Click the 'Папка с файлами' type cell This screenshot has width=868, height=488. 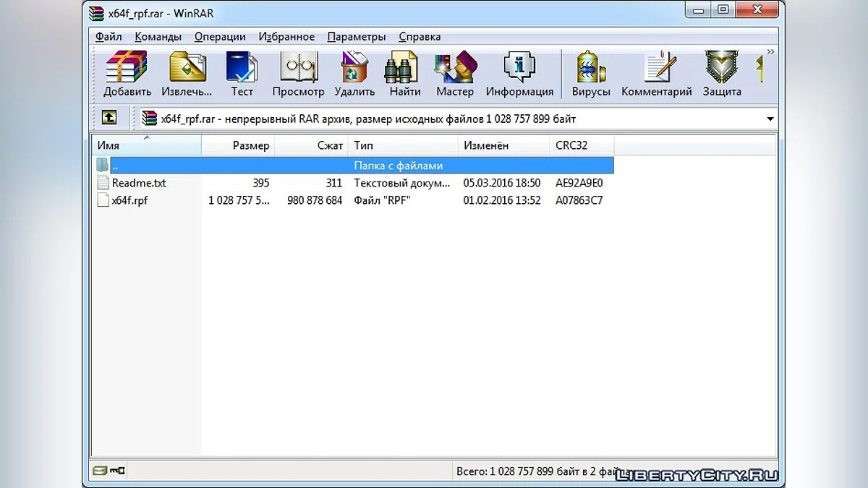point(399,166)
